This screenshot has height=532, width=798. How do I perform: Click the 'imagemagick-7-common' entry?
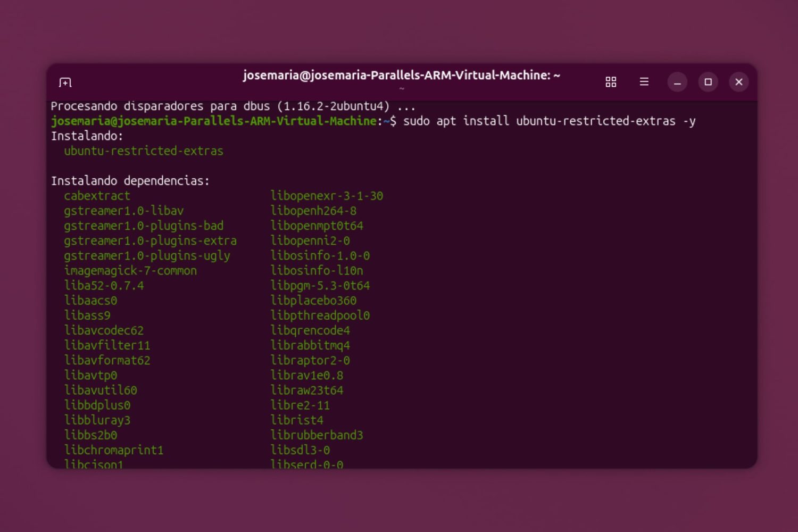pos(130,270)
